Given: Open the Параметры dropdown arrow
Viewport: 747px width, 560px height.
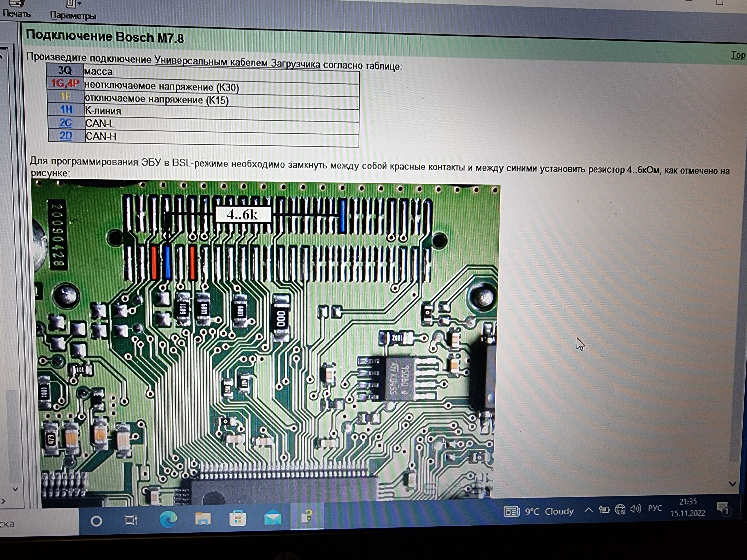Looking at the screenshot, I should pos(80,3).
